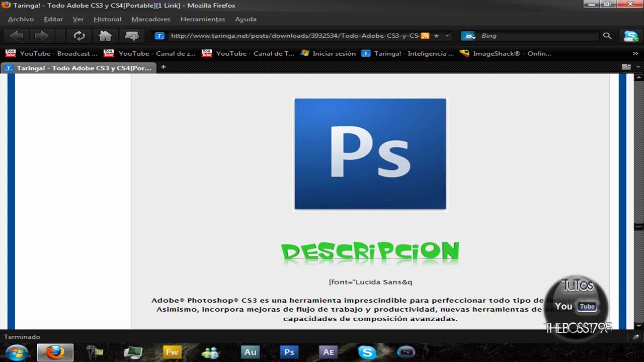Click the vertical scrollbar up arrow
The height and width of the screenshot is (362, 644).
(x=639, y=77)
